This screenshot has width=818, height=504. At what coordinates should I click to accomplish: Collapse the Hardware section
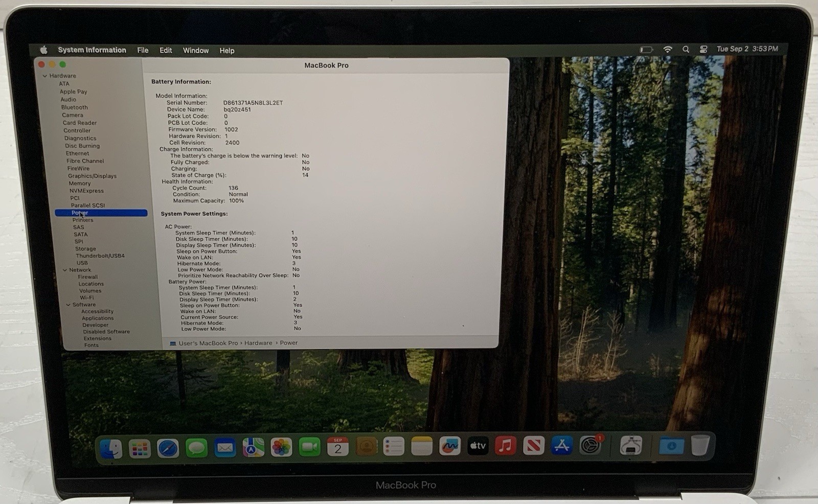tap(45, 76)
